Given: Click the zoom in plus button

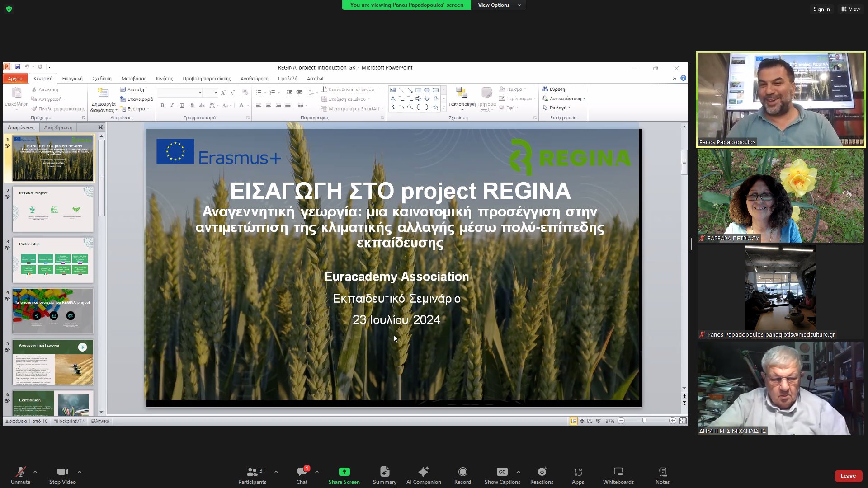Looking at the screenshot, I should (673, 421).
